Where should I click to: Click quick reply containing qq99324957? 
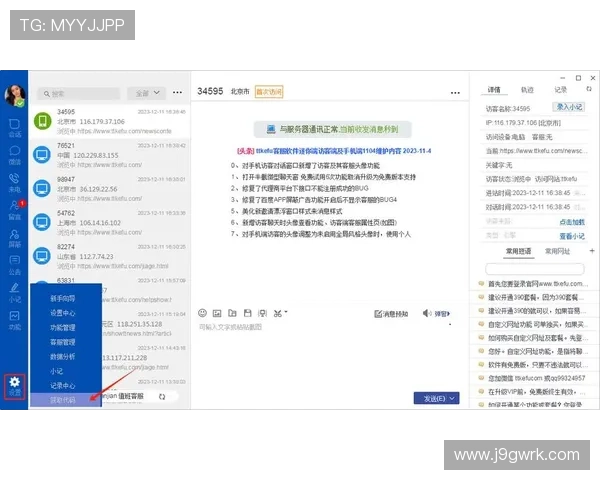click(533, 378)
